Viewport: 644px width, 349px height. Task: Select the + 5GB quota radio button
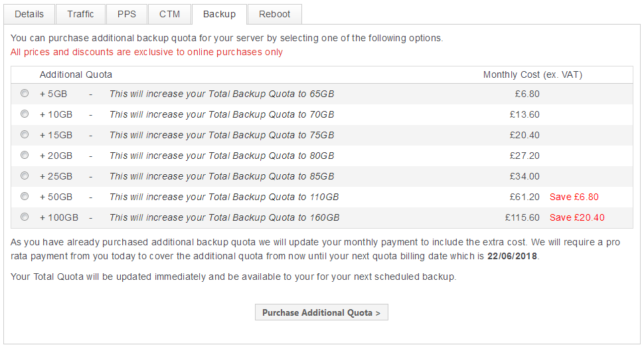25,94
